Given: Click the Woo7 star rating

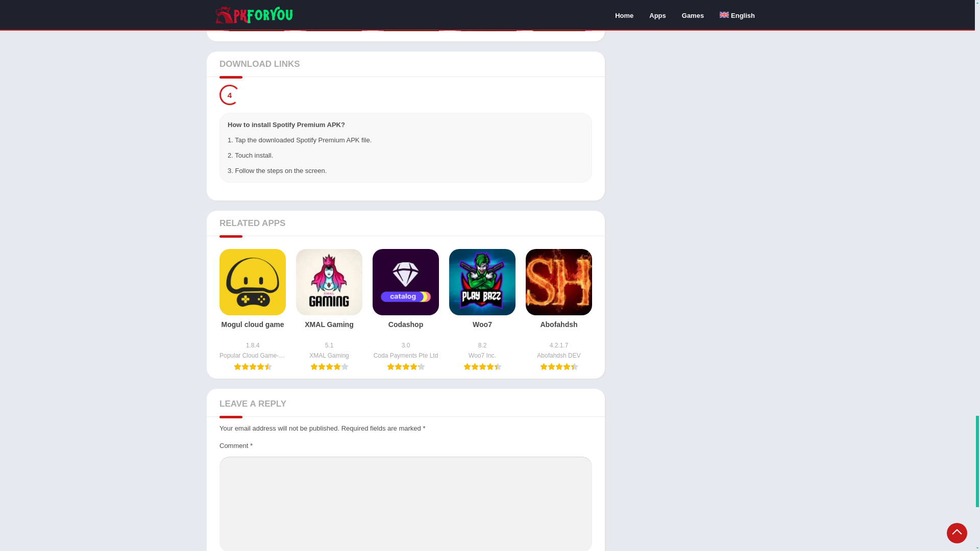Looking at the screenshot, I should 482,367.
